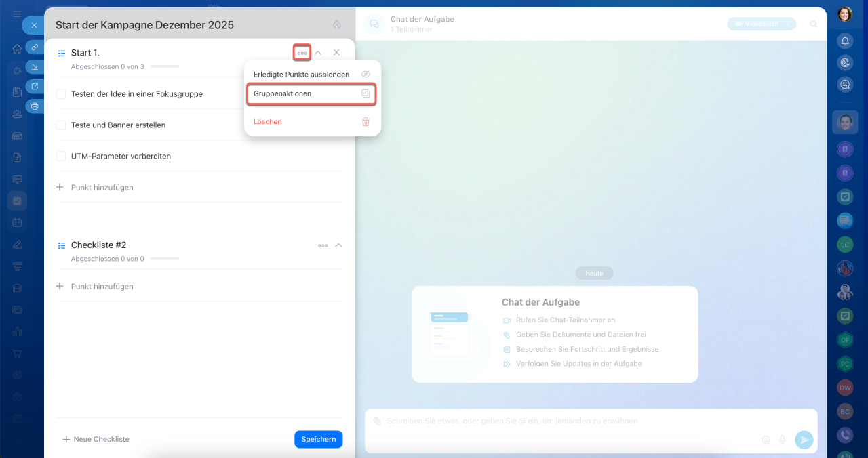
Task: Click the Chat der Aufgabe header icon
Action: (374, 24)
